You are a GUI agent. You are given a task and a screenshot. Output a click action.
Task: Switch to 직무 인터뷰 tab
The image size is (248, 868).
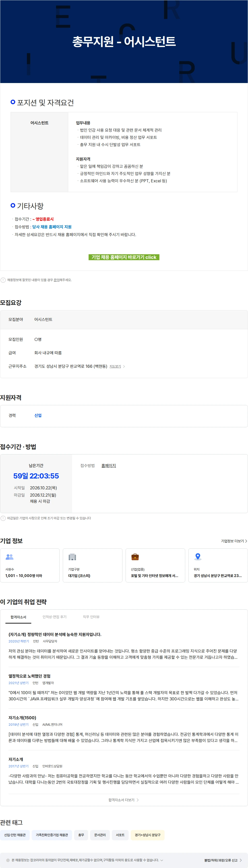point(91,617)
